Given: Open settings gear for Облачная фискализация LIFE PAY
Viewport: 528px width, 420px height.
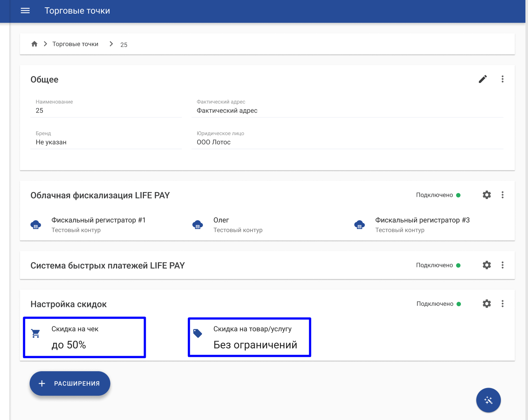Looking at the screenshot, I should tap(487, 195).
